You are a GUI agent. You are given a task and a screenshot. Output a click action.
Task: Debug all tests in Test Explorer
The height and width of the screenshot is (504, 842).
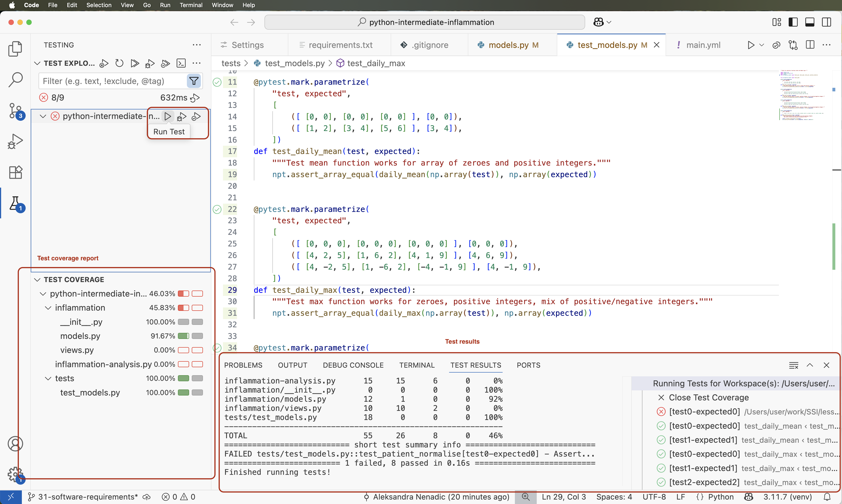tap(149, 64)
